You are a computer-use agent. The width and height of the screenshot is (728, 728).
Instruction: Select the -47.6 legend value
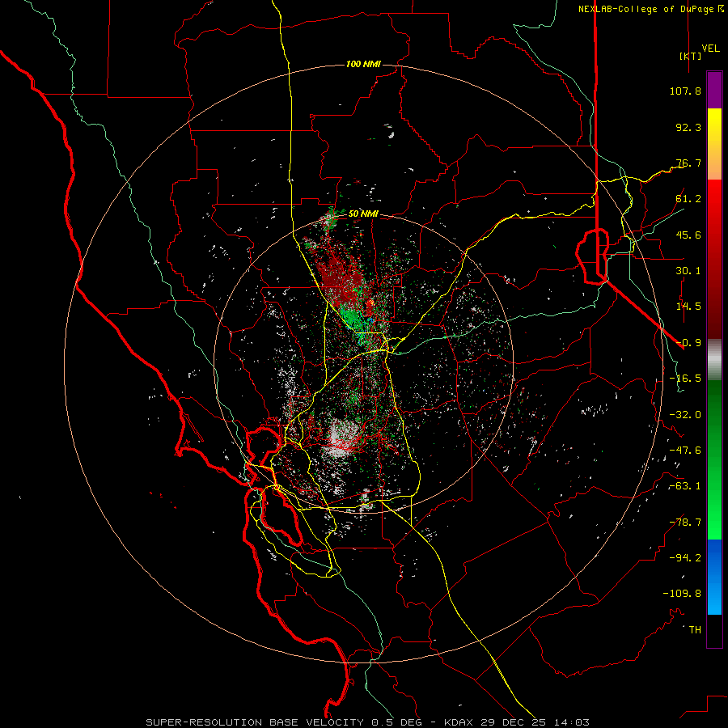pos(685,451)
